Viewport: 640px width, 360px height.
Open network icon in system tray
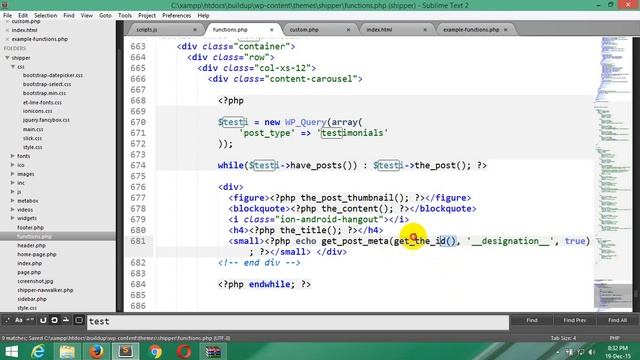pyautogui.click(x=580, y=352)
